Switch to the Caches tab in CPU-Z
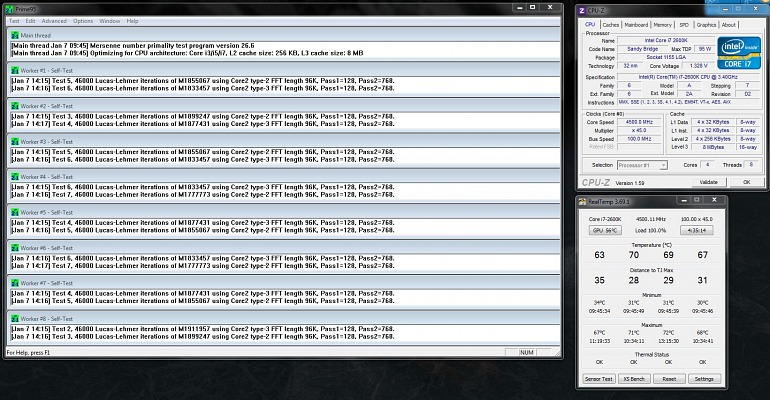This screenshot has height=400, width=770. pos(610,25)
